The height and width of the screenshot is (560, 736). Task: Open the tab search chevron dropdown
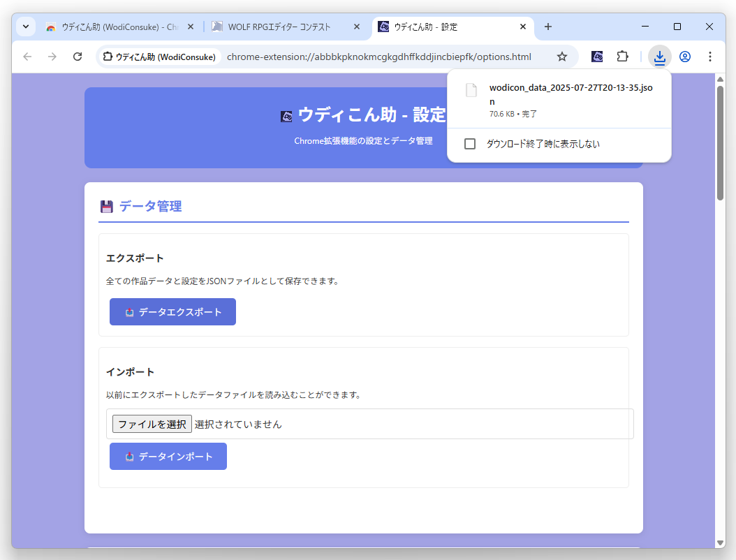(x=25, y=27)
